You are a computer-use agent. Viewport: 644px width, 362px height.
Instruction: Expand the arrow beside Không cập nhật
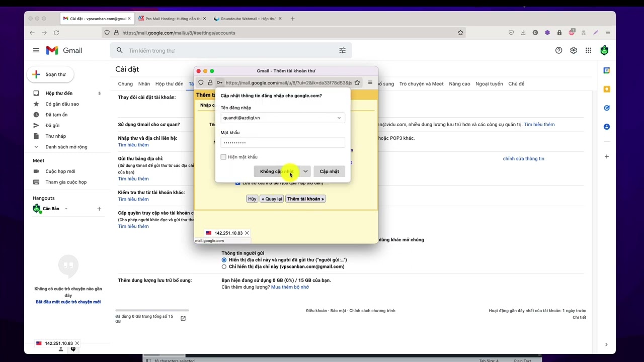pos(305,171)
